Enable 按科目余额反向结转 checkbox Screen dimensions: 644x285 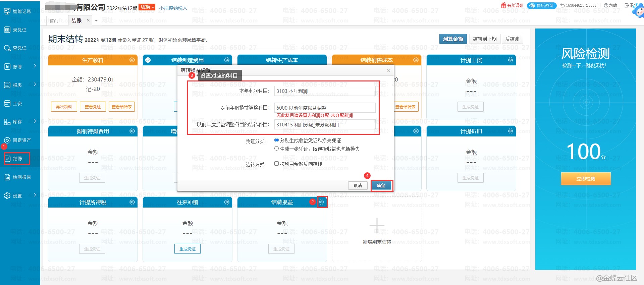click(x=277, y=164)
